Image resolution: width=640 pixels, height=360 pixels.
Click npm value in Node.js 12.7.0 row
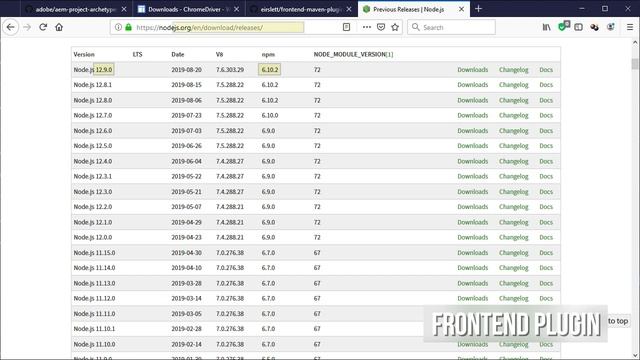tap(269, 116)
